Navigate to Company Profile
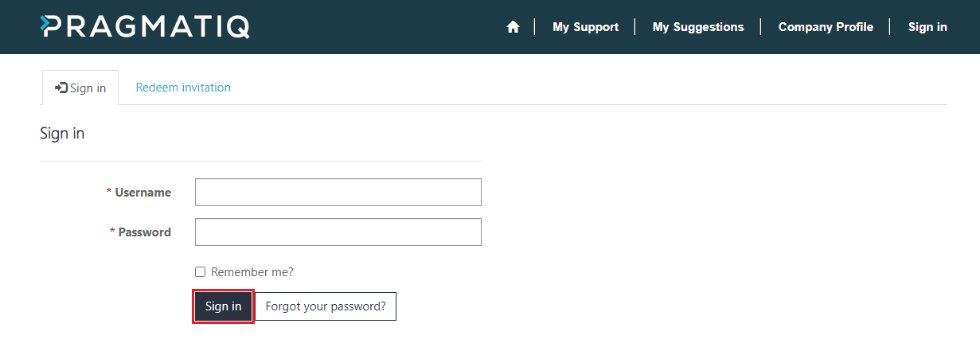The image size is (980, 347). coord(826,27)
